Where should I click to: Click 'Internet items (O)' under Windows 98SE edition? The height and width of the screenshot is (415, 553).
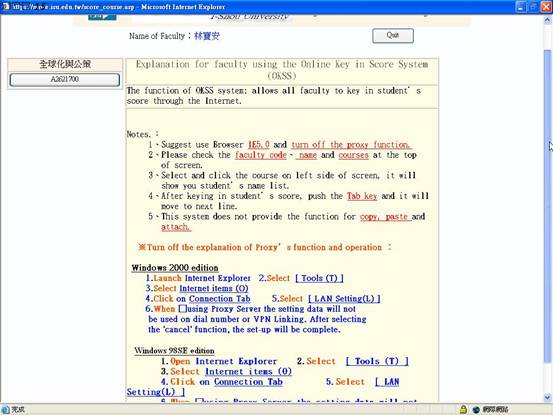[x=248, y=372]
